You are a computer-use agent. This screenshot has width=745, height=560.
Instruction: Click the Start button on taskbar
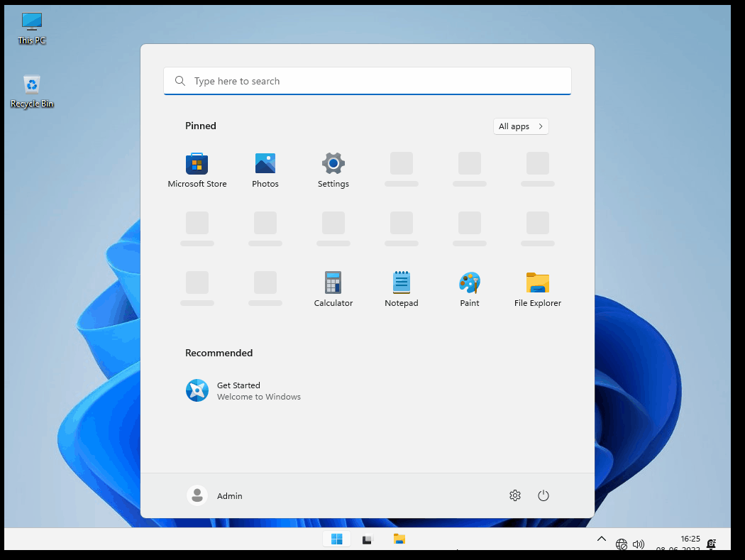(x=336, y=539)
